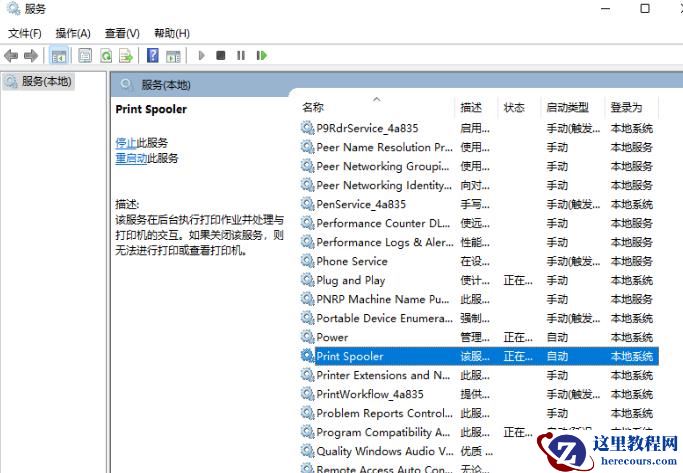
Task: Click the gear icon next to Phone Service
Action: click(x=308, y=261)
